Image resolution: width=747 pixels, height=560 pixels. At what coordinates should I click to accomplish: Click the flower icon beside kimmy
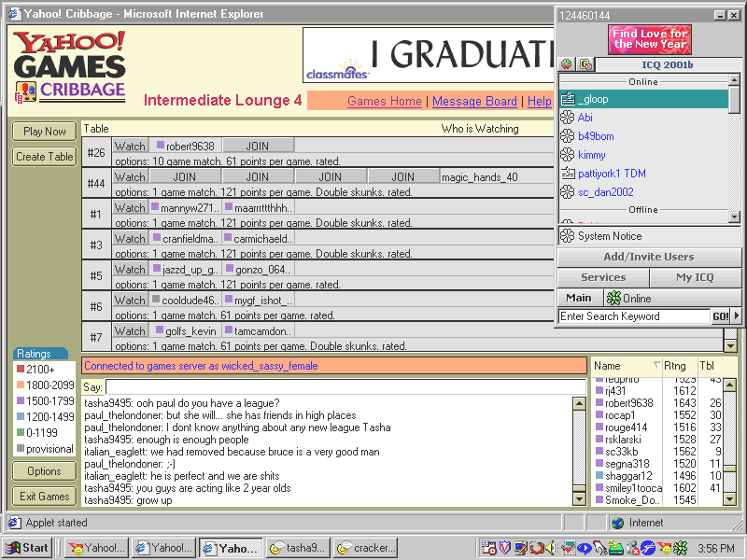tap(568, 154)
